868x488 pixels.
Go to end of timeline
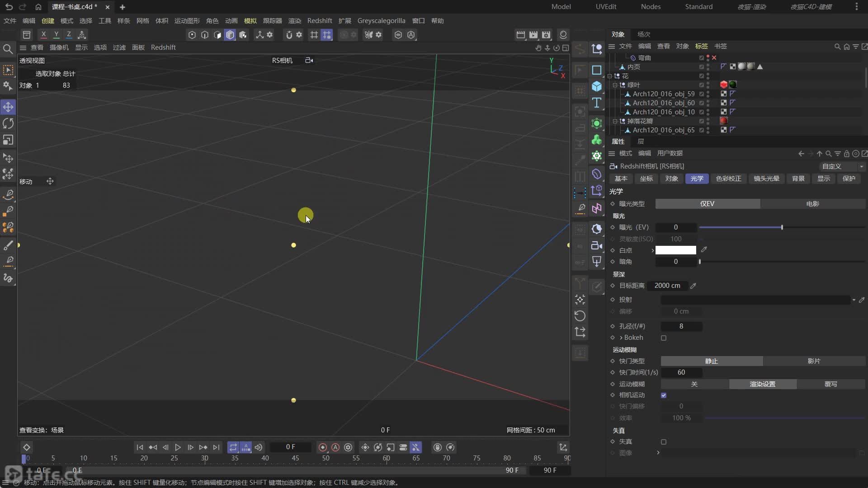coord(216,447)
